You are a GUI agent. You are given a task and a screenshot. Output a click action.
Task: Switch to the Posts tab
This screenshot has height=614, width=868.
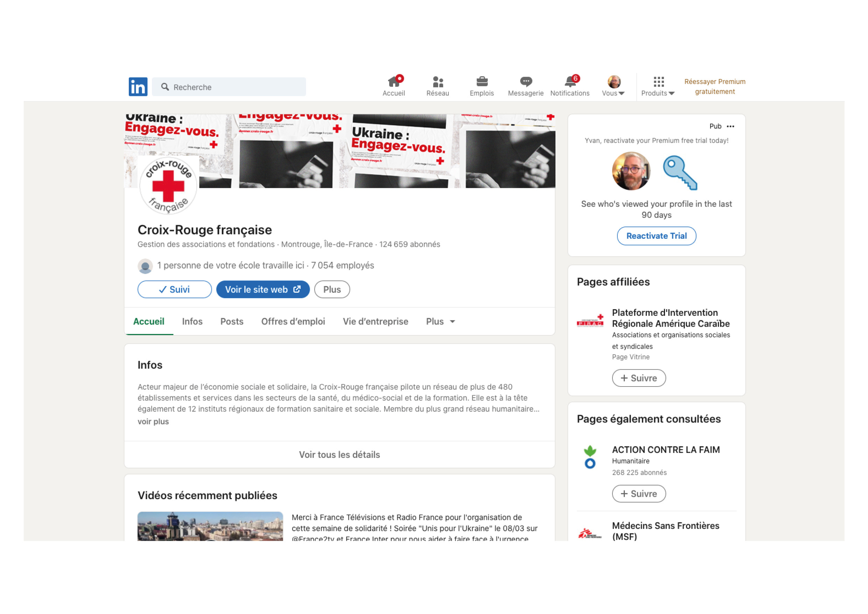click(x=232, y=322)
